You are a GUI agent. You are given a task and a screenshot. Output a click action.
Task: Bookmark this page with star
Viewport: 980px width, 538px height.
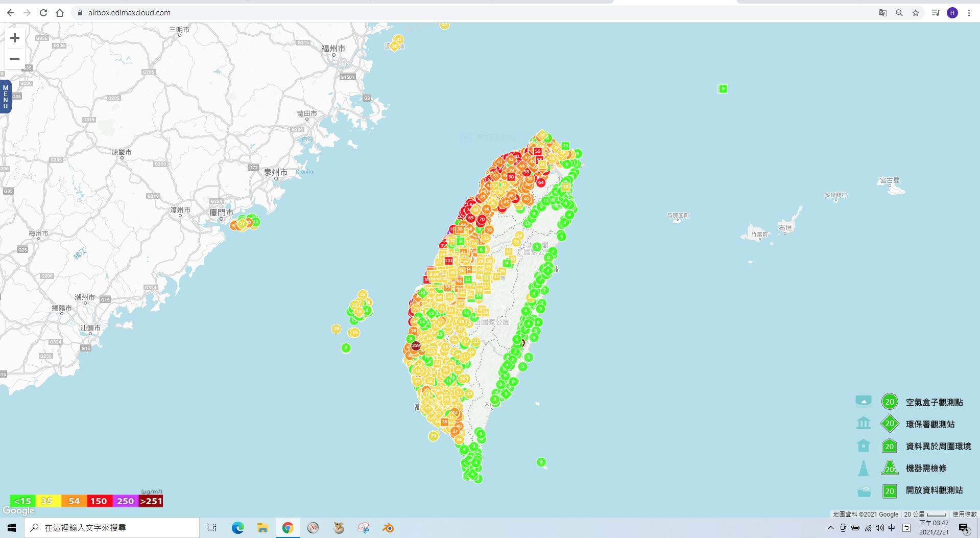916,13
